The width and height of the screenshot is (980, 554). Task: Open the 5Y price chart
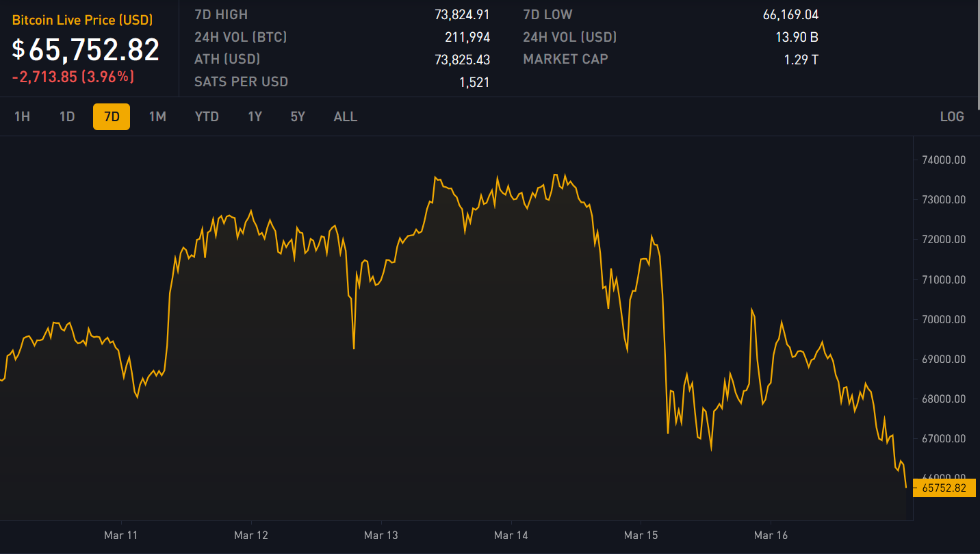coord(298,116)
